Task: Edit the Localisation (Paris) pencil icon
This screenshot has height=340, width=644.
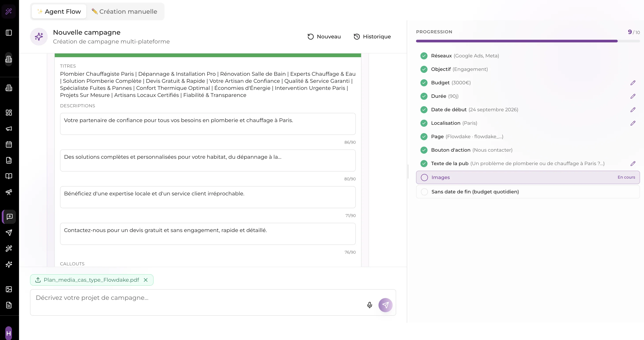Action: (633, 123)
